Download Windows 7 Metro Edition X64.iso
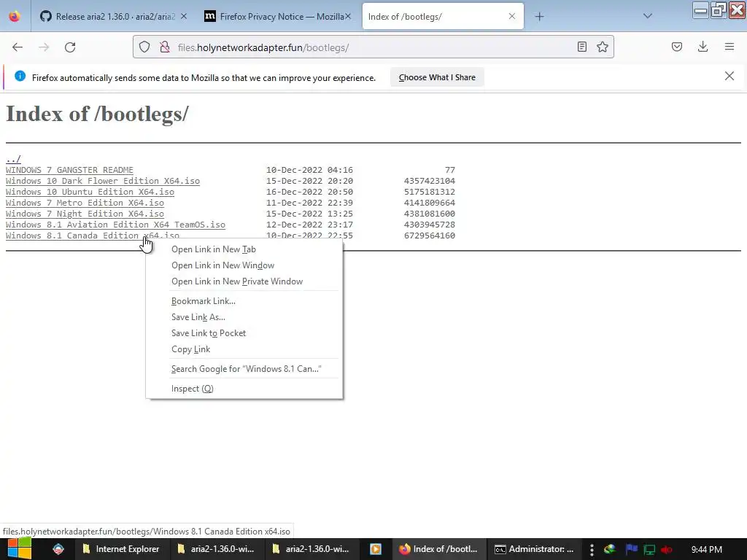The width and height of the screenshot is (747, 560). (85, 203)
